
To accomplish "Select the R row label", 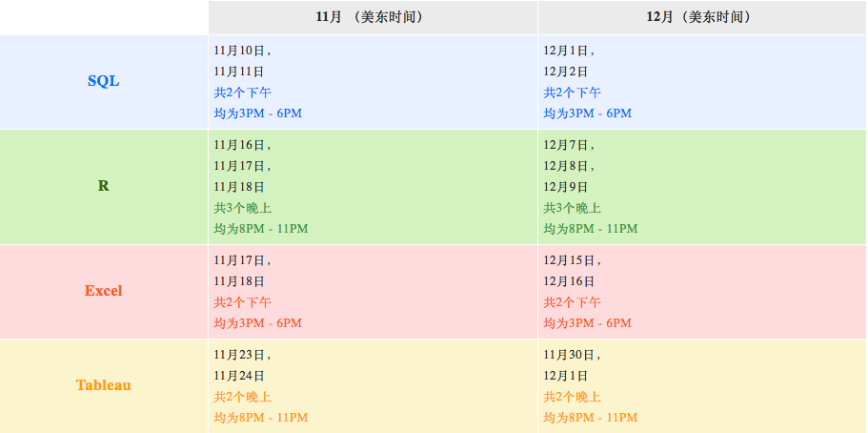I will 104,186.
